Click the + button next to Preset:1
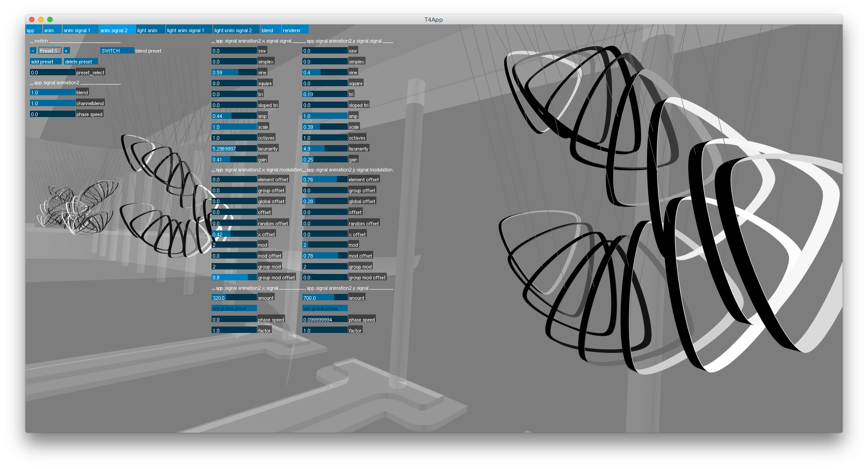 [66, 50]
